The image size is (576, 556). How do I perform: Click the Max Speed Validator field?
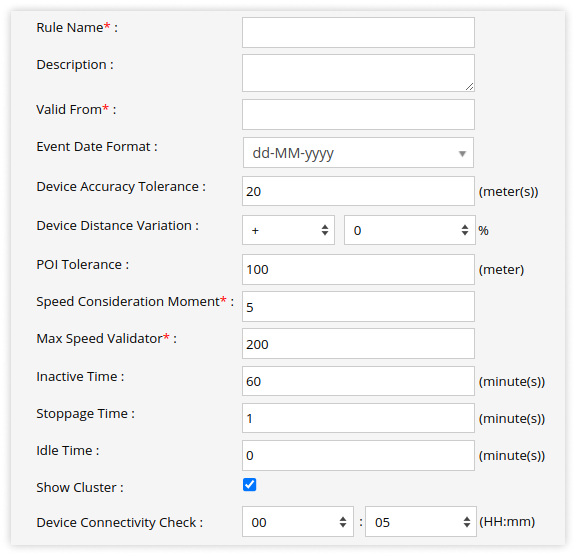(358, 343)
